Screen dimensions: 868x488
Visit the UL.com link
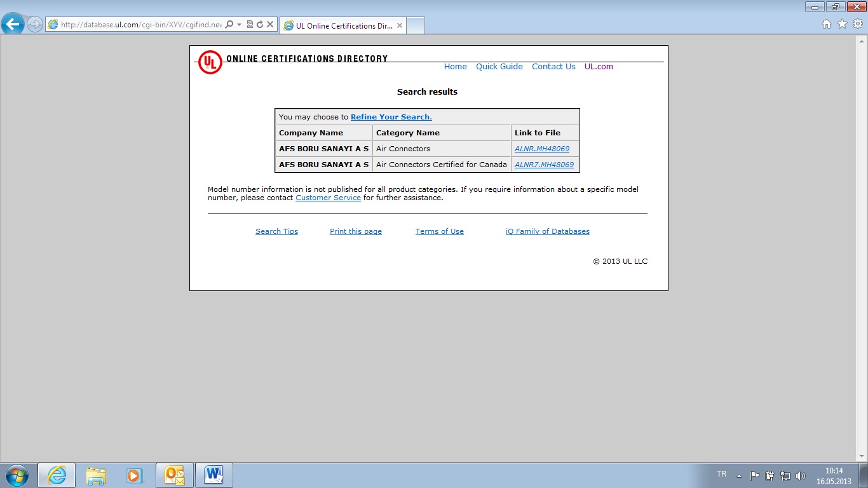(599, 67)
